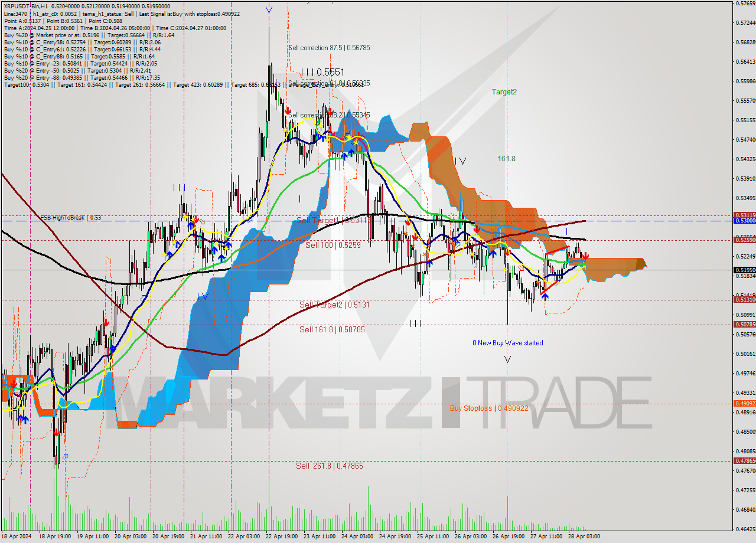756x543 pixels.
Task: Click the 20 Apr 19:00 time label
Action: [167, 537]
